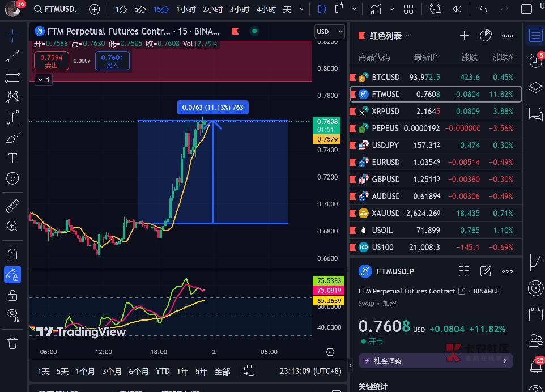Expand the 红色列表 watchlist dropdown

(x=390, y=36)
